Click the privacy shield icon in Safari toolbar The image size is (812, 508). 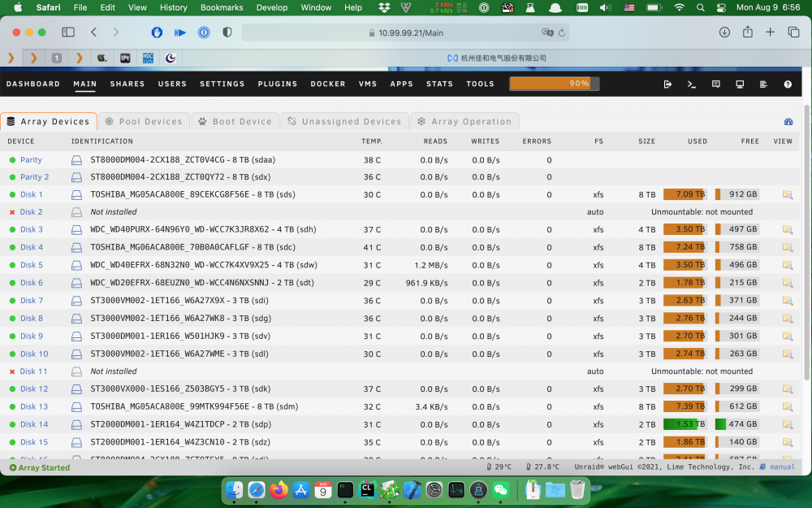point(227,33)
